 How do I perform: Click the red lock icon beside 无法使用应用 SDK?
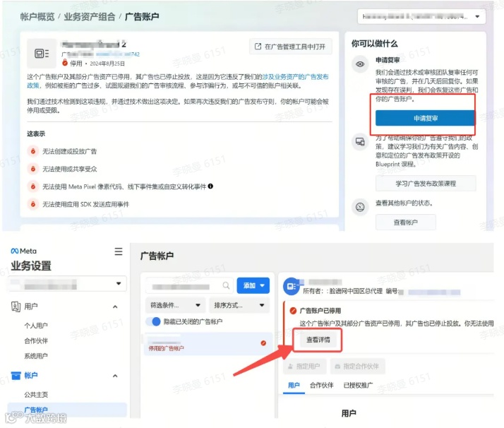coord(33,204)
